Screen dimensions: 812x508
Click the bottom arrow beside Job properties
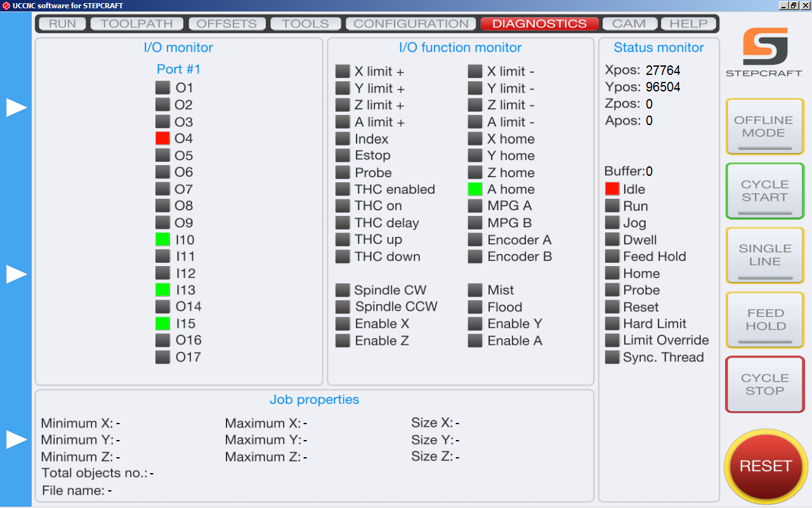[x=16, y=439]
